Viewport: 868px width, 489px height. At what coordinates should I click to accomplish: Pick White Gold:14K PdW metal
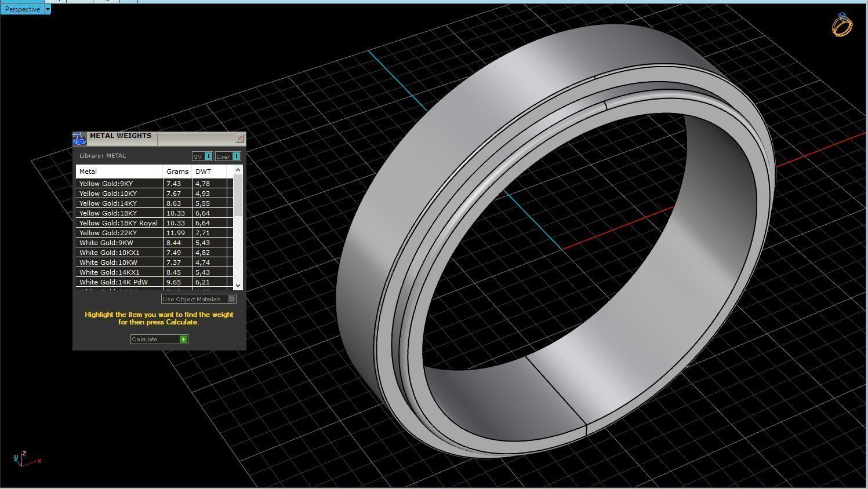(154, 282)
